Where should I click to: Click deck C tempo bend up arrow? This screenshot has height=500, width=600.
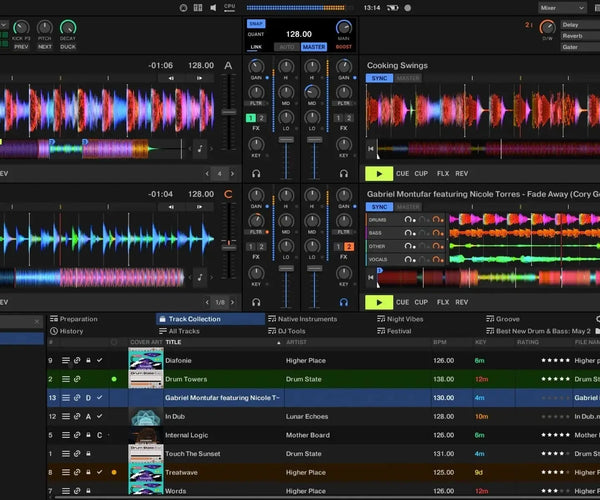point(199,207)
